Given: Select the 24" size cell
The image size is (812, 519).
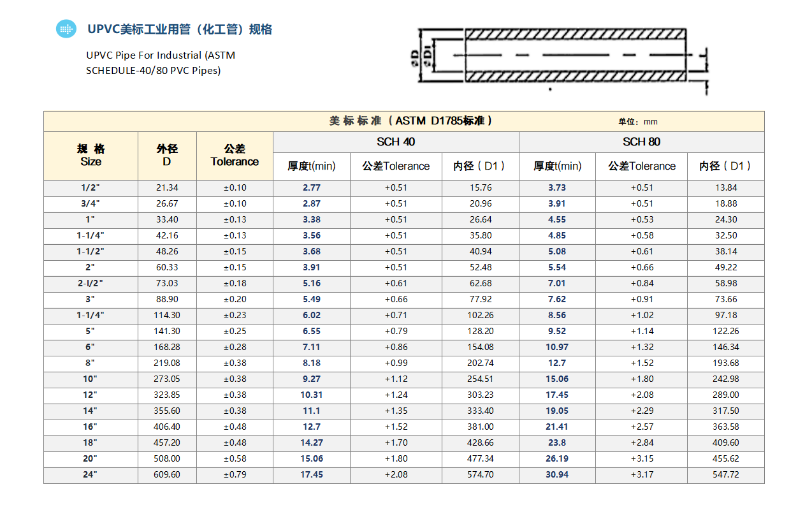Looking at the screenshot, I should (x=91, y=475).
